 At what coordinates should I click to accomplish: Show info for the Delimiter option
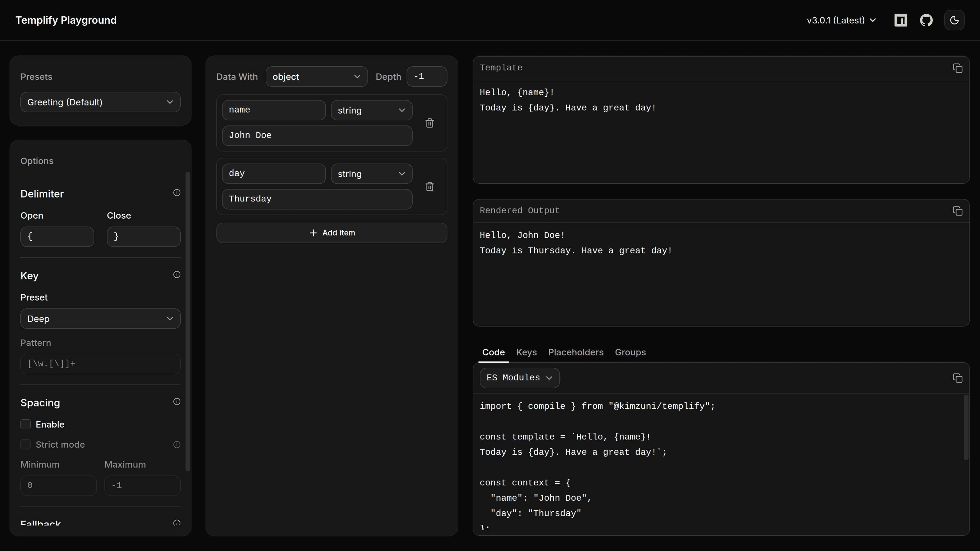pyautogui.click(x=177, y=193)
